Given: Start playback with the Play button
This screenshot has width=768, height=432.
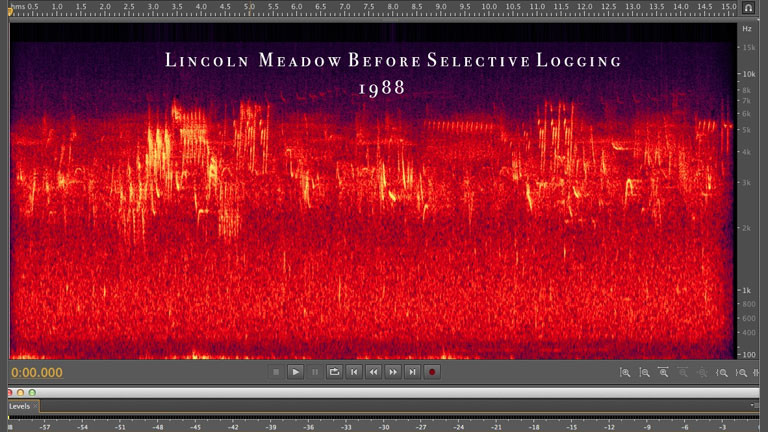Looking at the screenshot, I should click(x=295, y=372).
